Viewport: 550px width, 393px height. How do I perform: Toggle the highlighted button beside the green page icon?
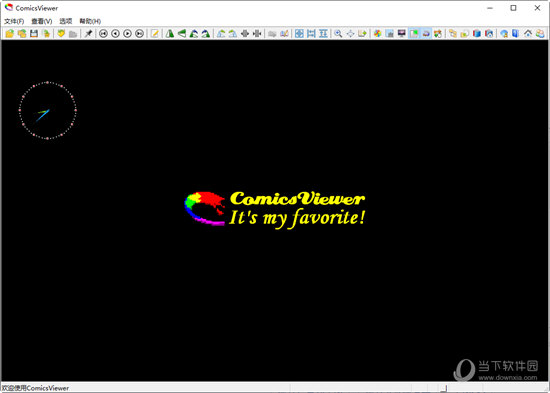(x=426, y=33)
